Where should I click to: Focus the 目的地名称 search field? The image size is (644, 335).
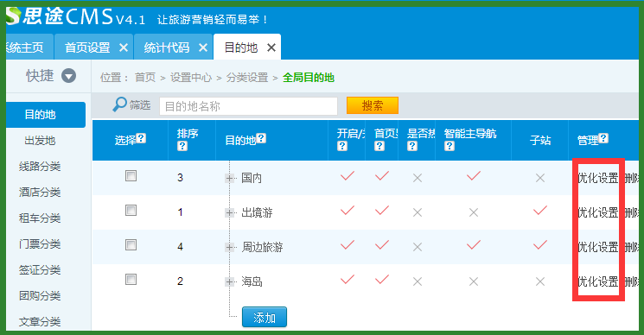(248, 106)
